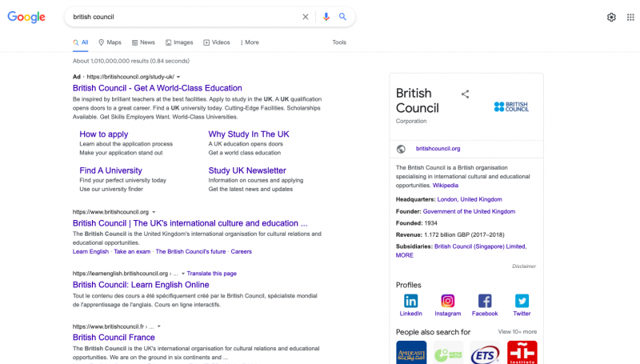Expand subsidiaries with MORE link
The width and height of the screenshot is (640, 364).
(404, 255)
